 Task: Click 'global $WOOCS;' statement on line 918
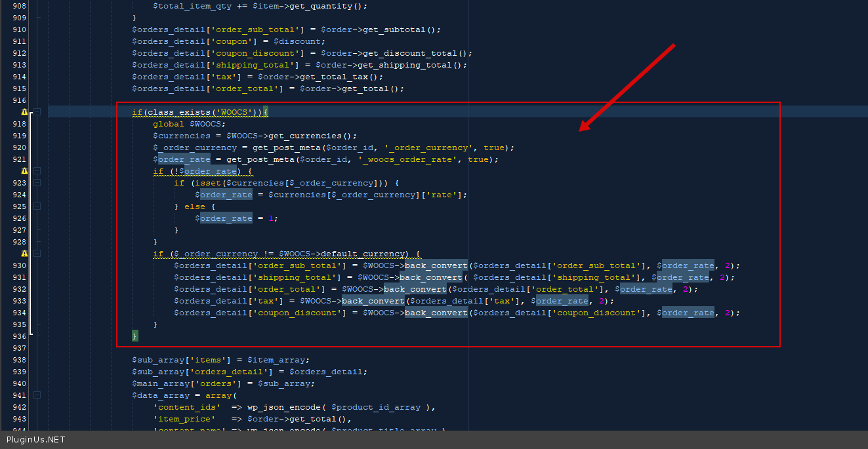pyautogui.click(x=189, y=124)
